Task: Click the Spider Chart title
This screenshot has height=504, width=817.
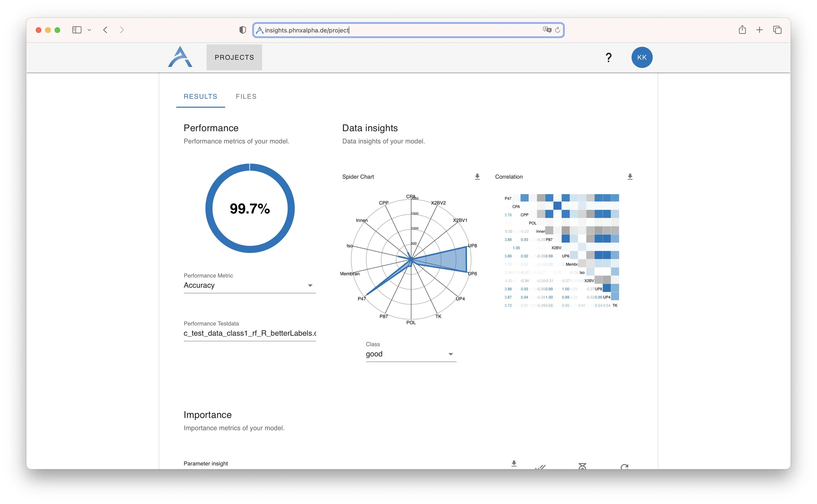Action: coord(358,177)
